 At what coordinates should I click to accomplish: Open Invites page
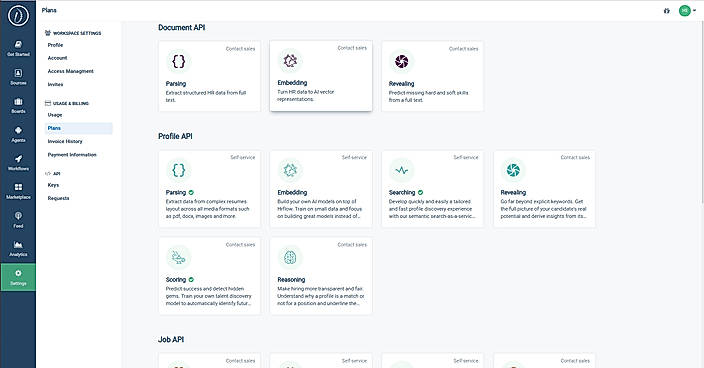tap(55, 84)
